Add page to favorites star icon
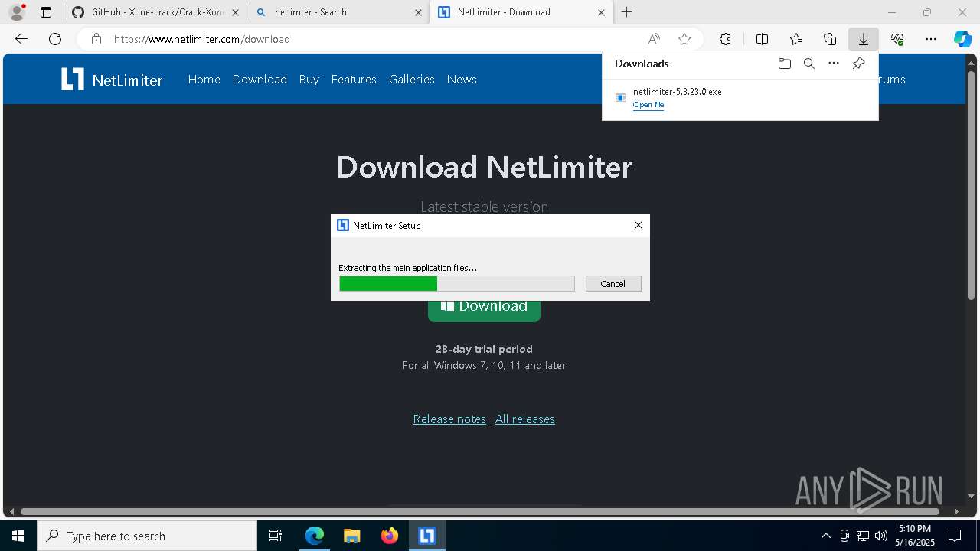Viewport: 980px width, 551px height. pos(684,39)
